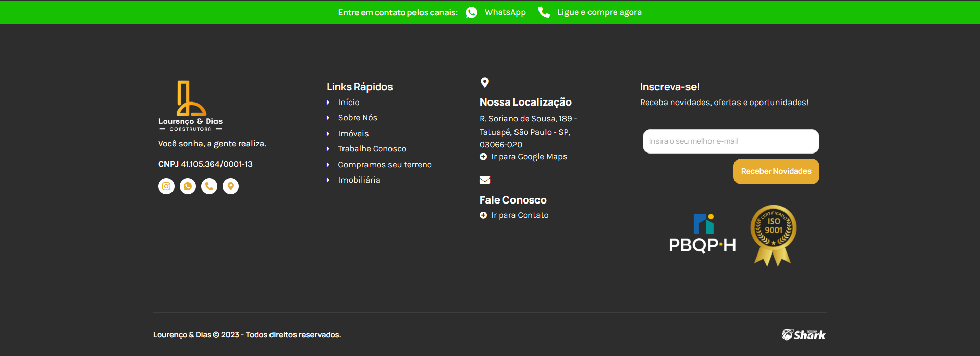Image resolution: width=980 pixels, height=356 pixels.
Task: Click the map pin circle icon in the footer
Action: (231, 186)
